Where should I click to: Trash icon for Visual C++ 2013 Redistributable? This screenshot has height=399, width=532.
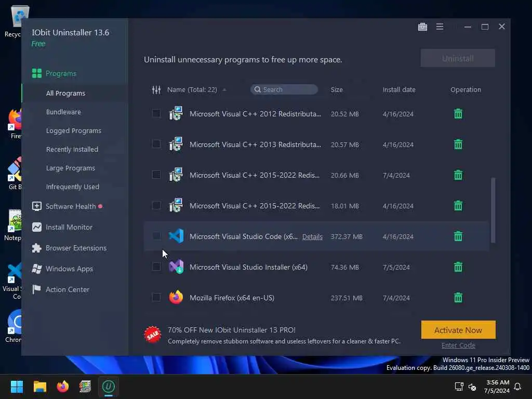(458, 144)
